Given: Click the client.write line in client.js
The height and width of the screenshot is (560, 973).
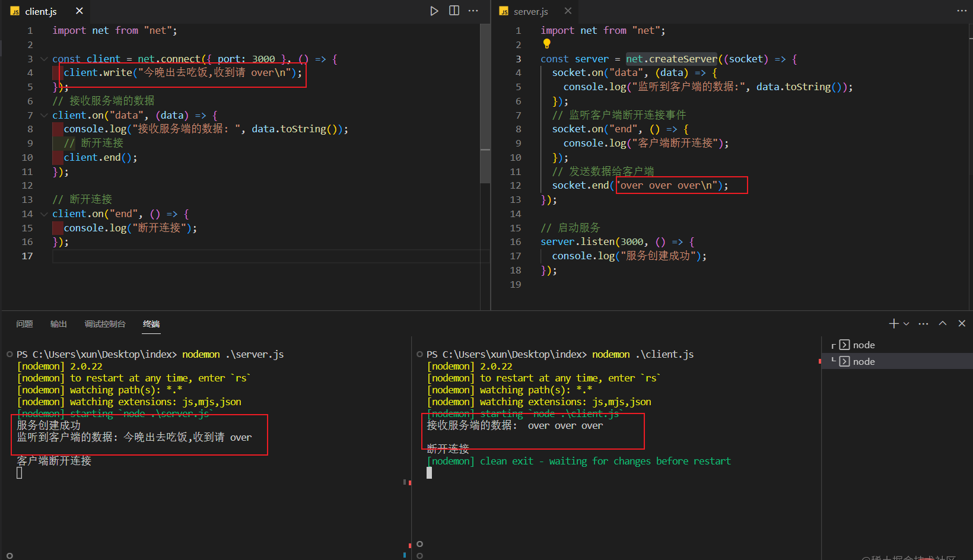Looking at the screenshot, I should click(183, 72).
